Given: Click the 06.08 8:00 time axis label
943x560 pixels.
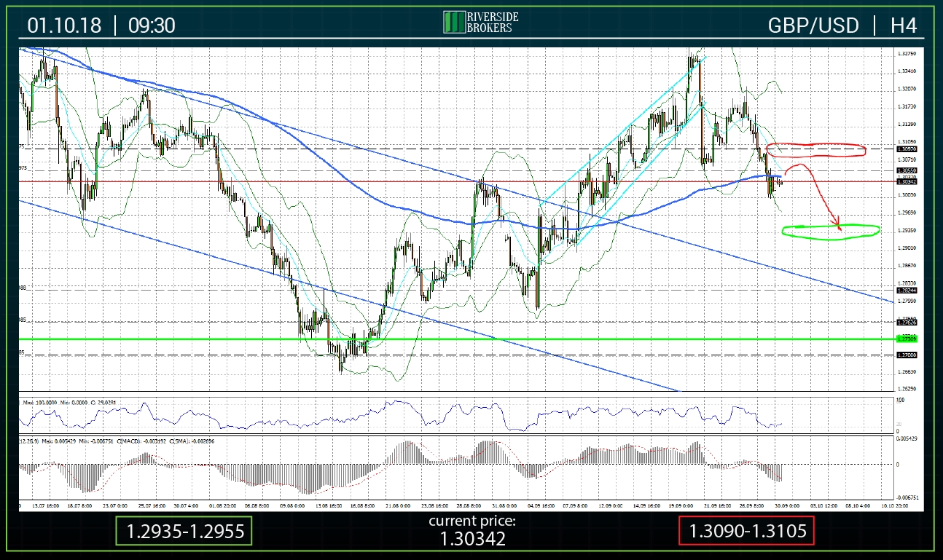Looking at the screenshot, I should coord(257,505).
